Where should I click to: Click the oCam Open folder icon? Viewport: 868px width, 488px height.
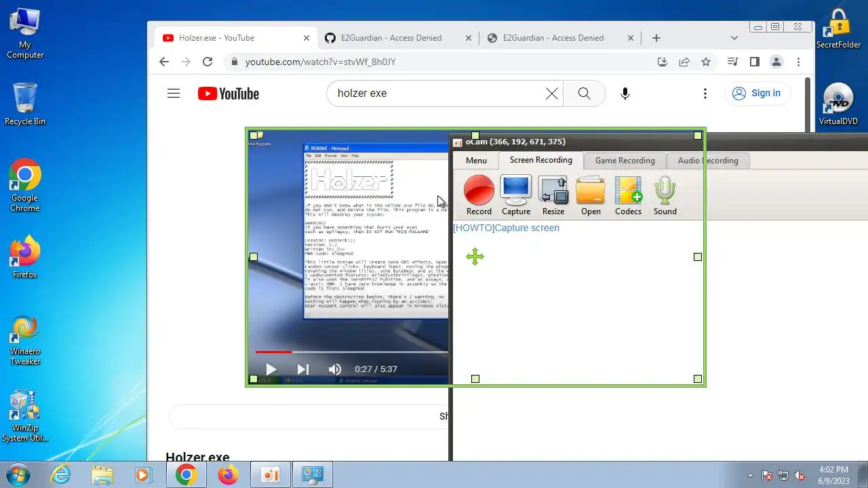click(591, 196)
